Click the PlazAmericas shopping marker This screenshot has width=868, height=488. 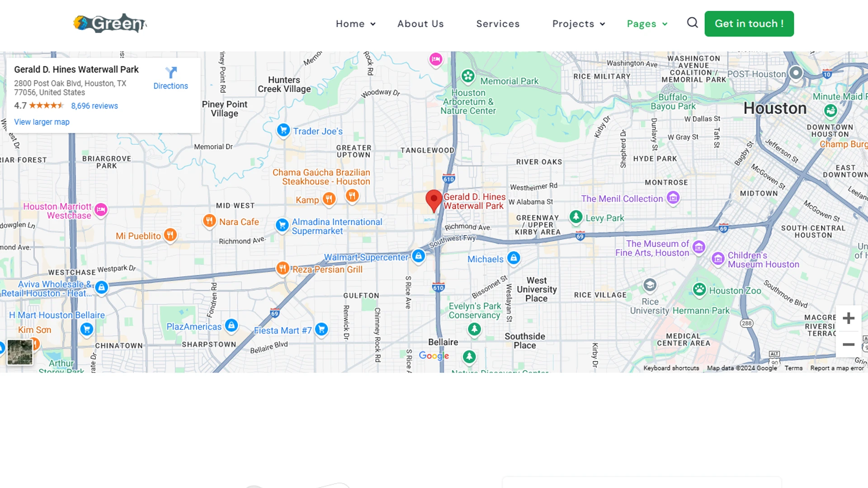231,326
